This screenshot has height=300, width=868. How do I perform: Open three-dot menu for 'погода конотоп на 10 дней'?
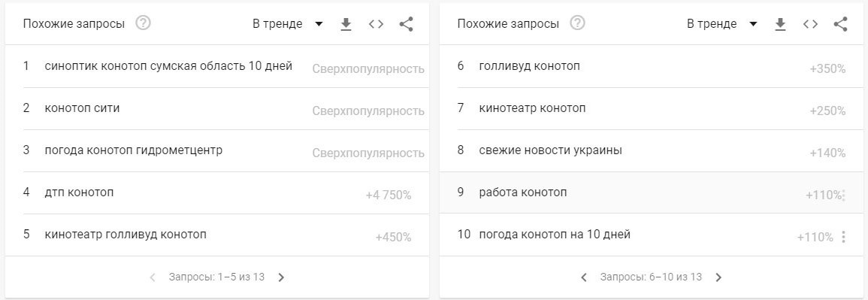coord(843,237)
